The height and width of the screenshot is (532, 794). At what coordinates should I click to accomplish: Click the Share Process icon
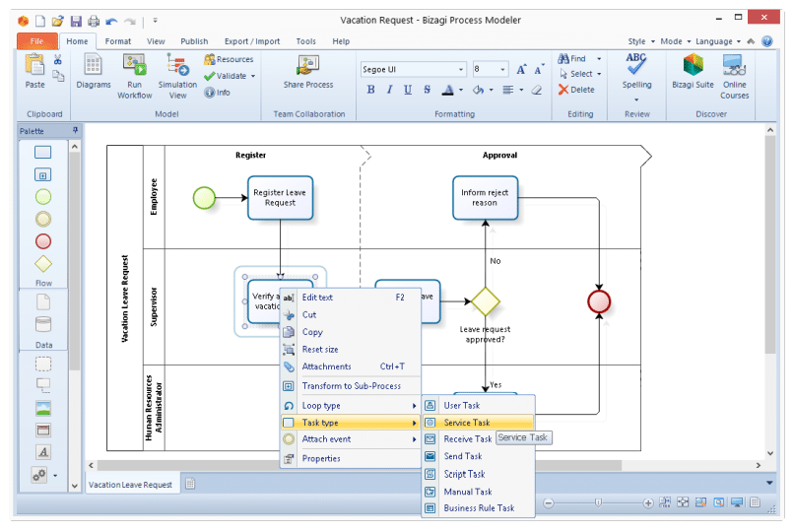[308, 66]
